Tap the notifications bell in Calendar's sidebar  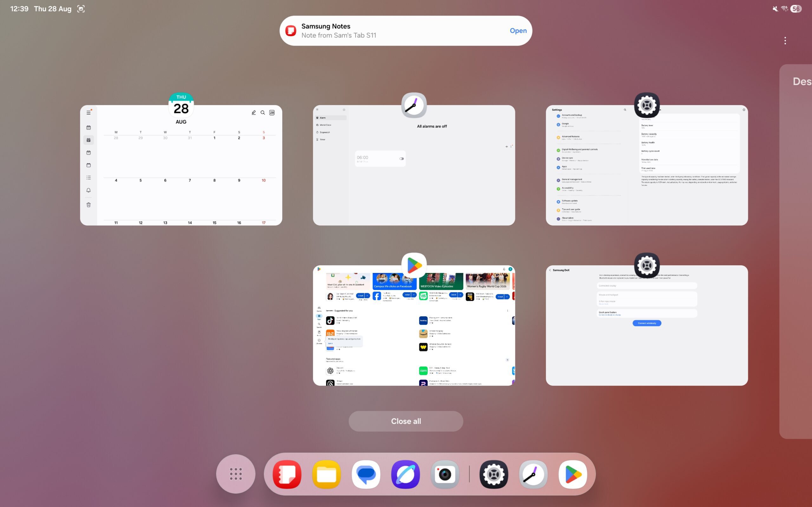tap(88, 190)
